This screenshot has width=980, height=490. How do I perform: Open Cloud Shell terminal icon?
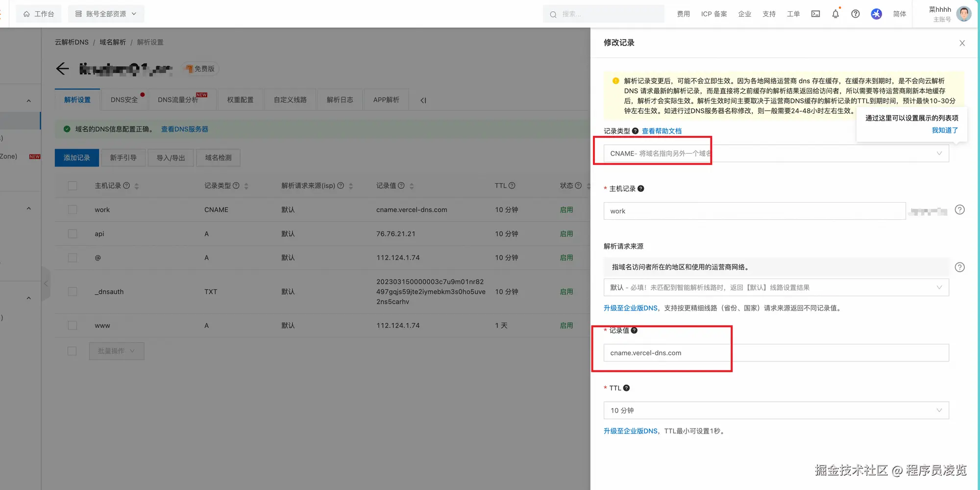click(x=815, y=14)
